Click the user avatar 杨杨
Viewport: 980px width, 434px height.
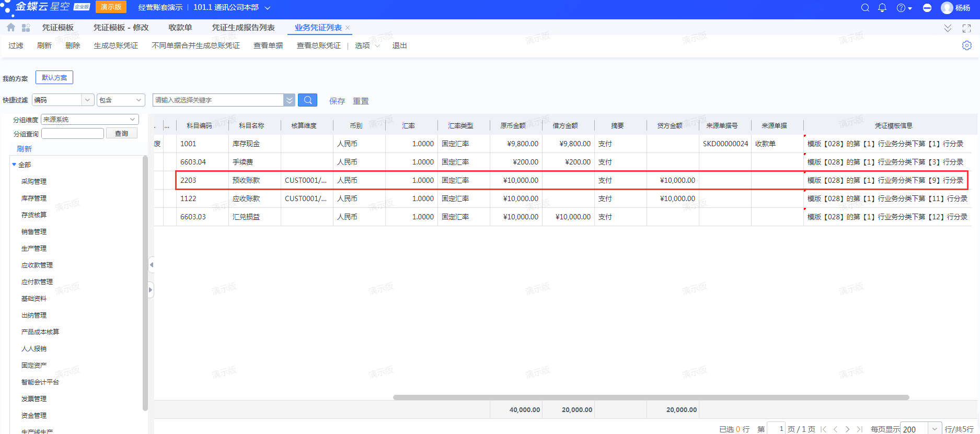coord(955,8)
